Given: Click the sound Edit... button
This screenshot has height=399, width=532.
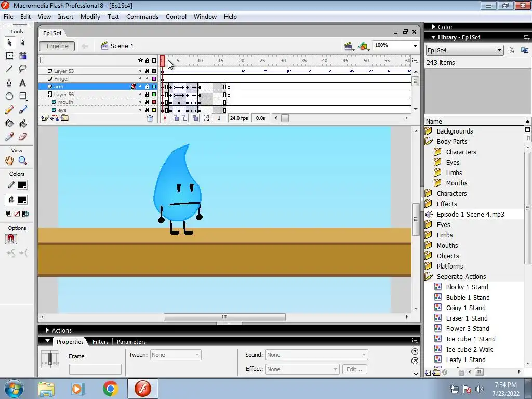Looking at the screenshot, I should tap(354, 369).
